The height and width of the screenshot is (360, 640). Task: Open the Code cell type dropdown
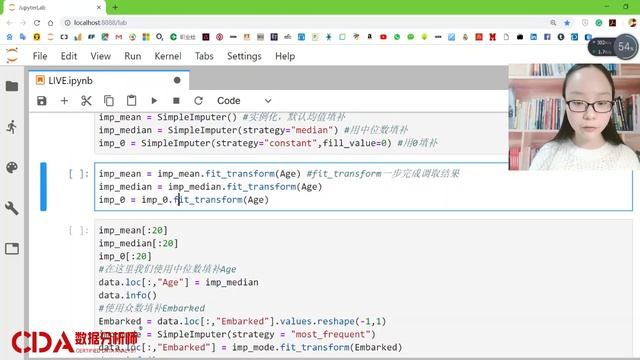[x=244, y=101]
